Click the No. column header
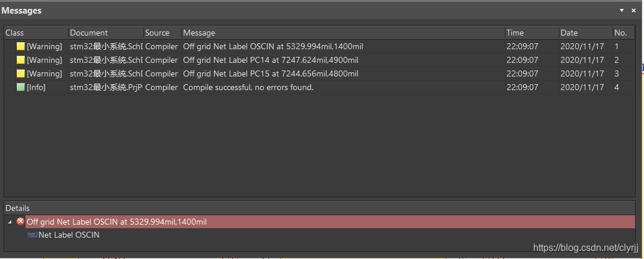The height and width of the screenshot is (259, 644). tap(623, 33)
